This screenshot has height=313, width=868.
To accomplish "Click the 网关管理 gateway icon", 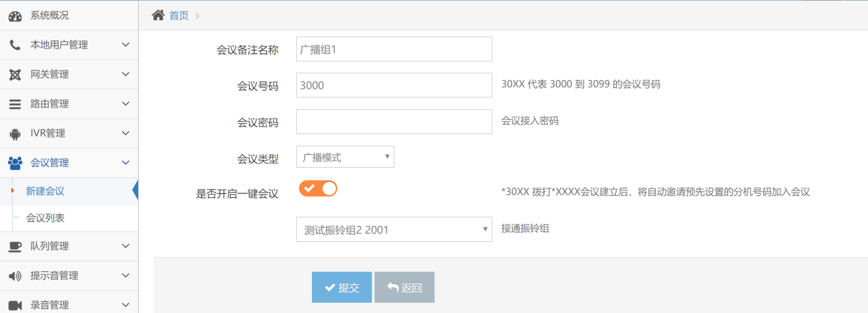I will pos(15,74).
